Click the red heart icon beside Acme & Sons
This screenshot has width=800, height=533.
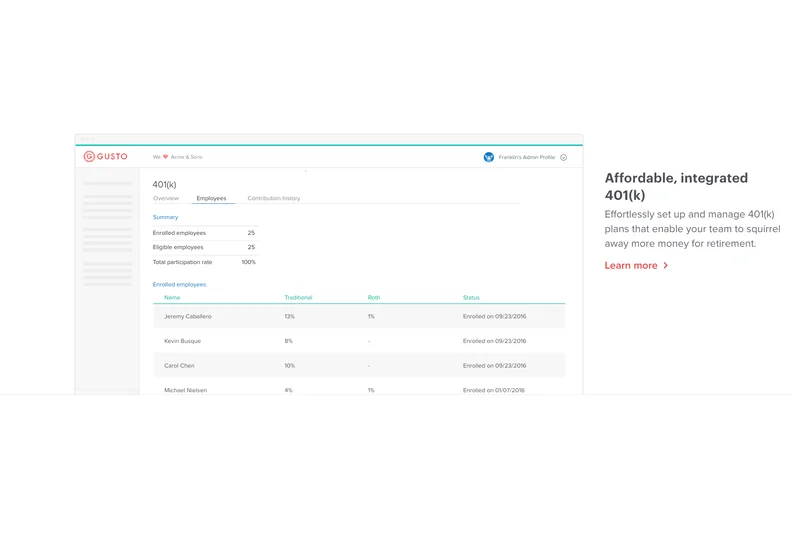click(166, 157)
